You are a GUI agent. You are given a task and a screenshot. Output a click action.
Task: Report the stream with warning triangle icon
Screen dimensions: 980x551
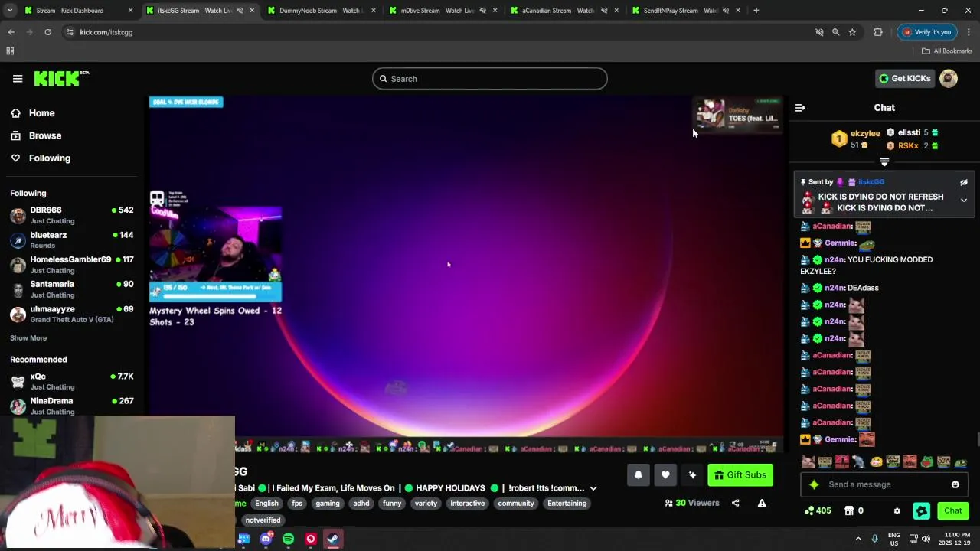click(762, 503)
